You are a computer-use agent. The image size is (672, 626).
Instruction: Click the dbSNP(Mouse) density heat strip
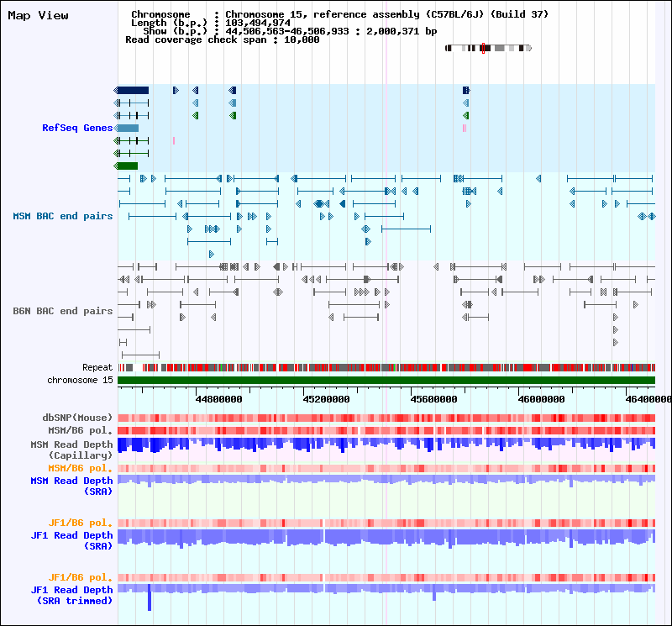[x=386, y=418]
